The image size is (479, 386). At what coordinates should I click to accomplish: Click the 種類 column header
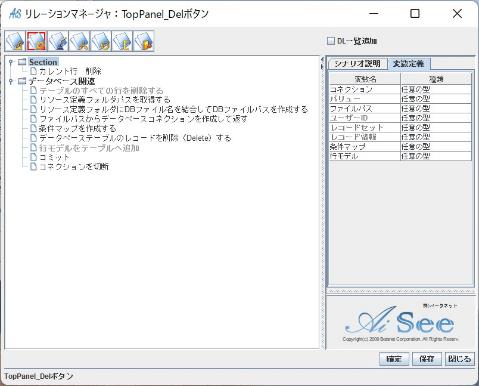[436, 79]
